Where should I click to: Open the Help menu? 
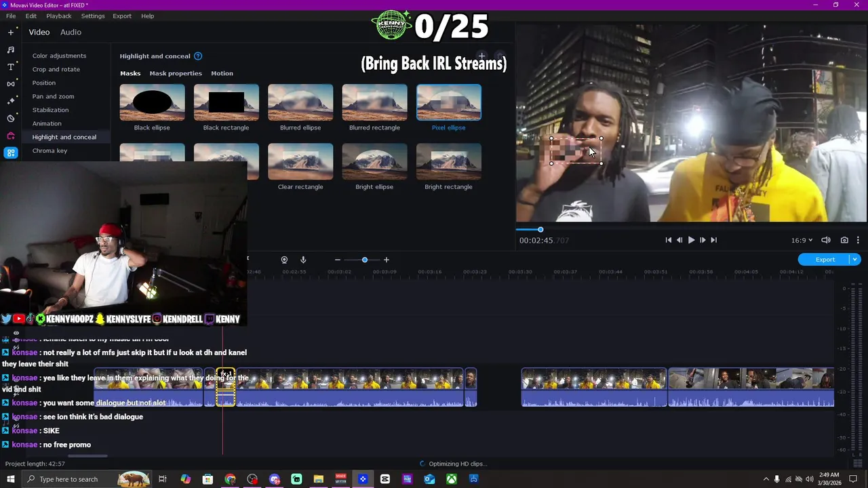pyautogui.click(x=147, y=16)
